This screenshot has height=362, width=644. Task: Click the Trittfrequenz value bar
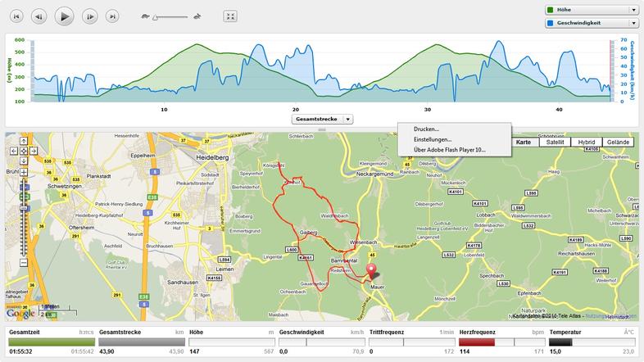coord(412,342)
